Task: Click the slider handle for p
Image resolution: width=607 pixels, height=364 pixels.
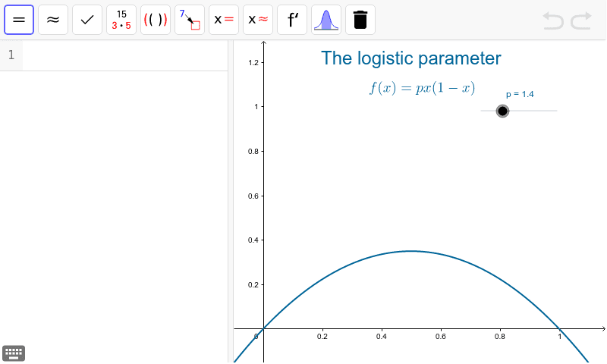Action: [x=502, y=111]
